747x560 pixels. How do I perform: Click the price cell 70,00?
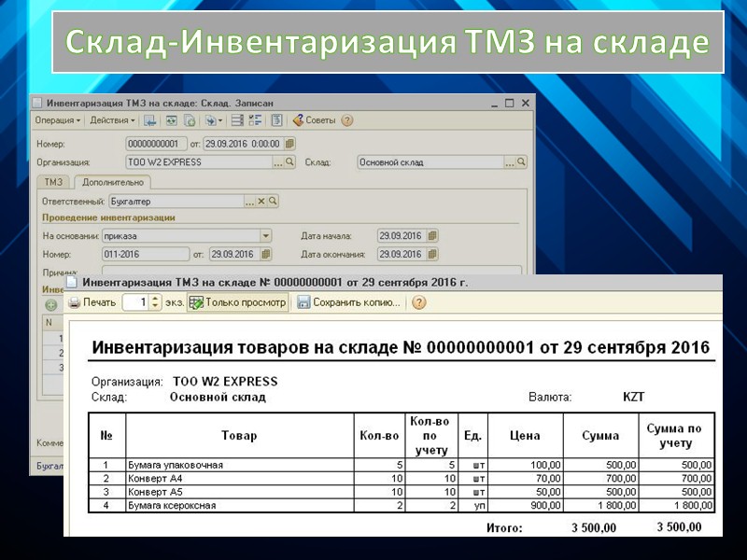coord(526,479)
